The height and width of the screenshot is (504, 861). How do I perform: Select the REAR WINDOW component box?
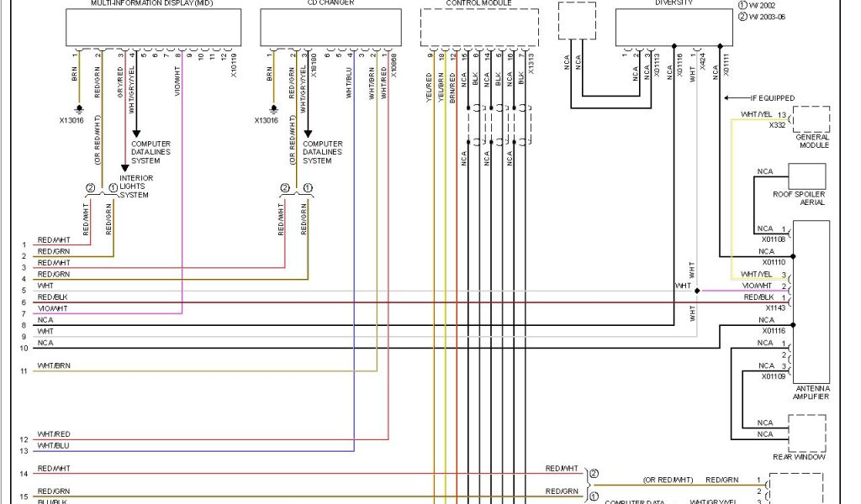pyautogui.click(x=806, y=433)
